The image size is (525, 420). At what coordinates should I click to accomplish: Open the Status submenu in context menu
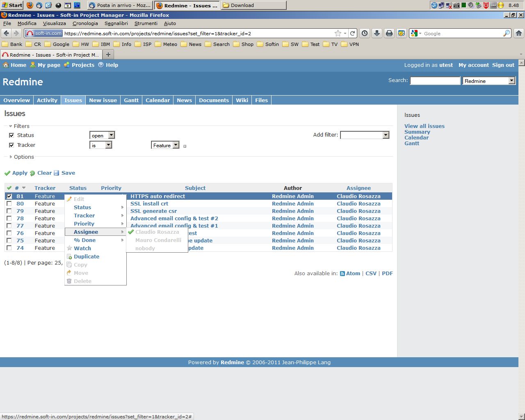(95, 207)
